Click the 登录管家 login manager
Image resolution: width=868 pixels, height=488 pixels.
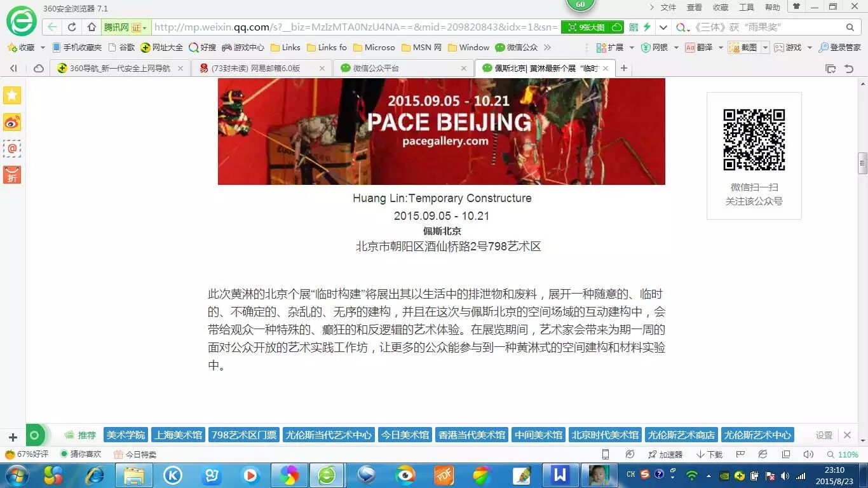pos(839,48)
